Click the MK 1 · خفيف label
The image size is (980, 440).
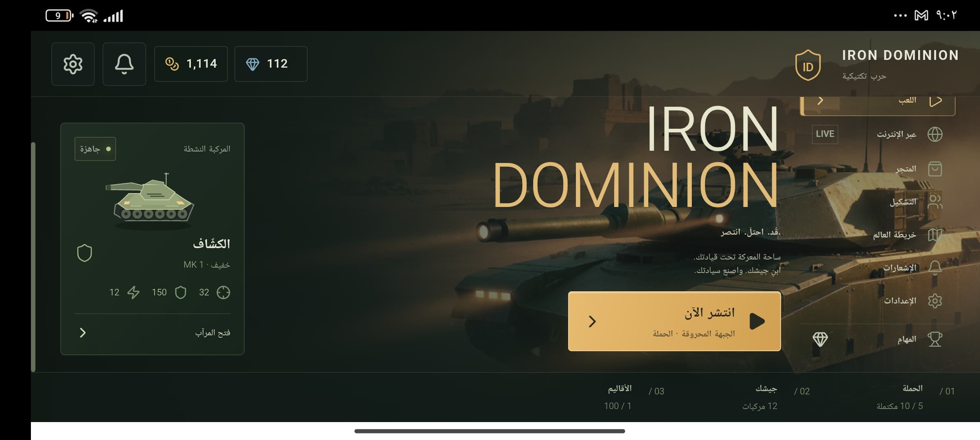(x=207, y=265)
